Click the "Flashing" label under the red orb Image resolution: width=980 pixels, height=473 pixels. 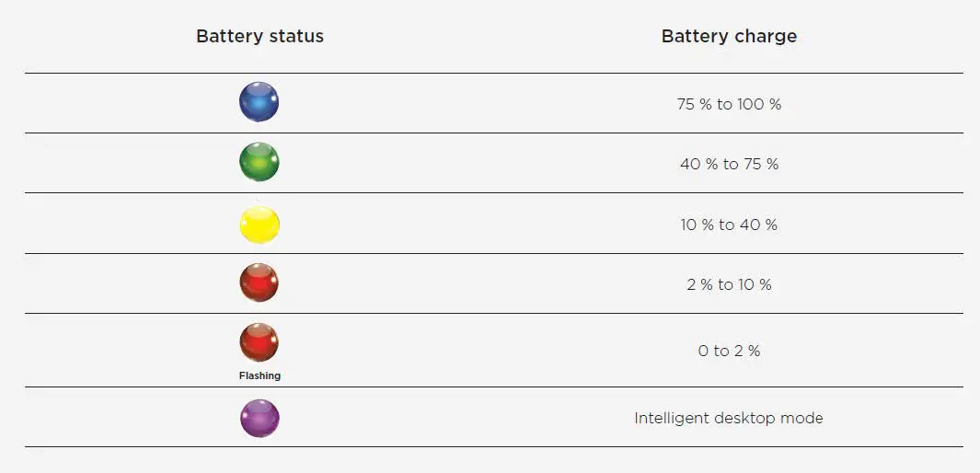(x=259, y=375)
